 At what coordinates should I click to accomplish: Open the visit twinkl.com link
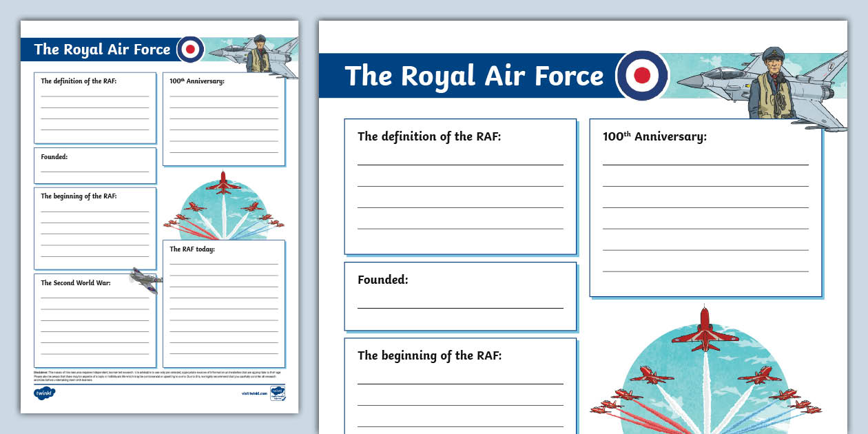point(254,393)
